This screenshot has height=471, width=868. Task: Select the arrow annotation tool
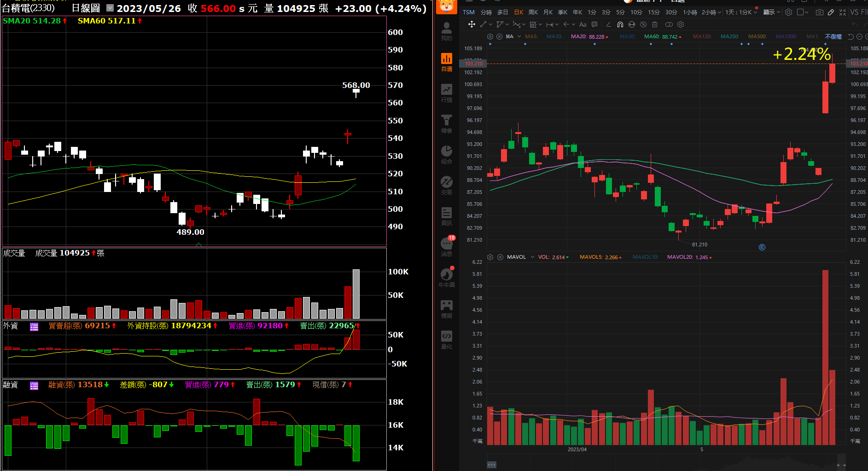[566, 24]
